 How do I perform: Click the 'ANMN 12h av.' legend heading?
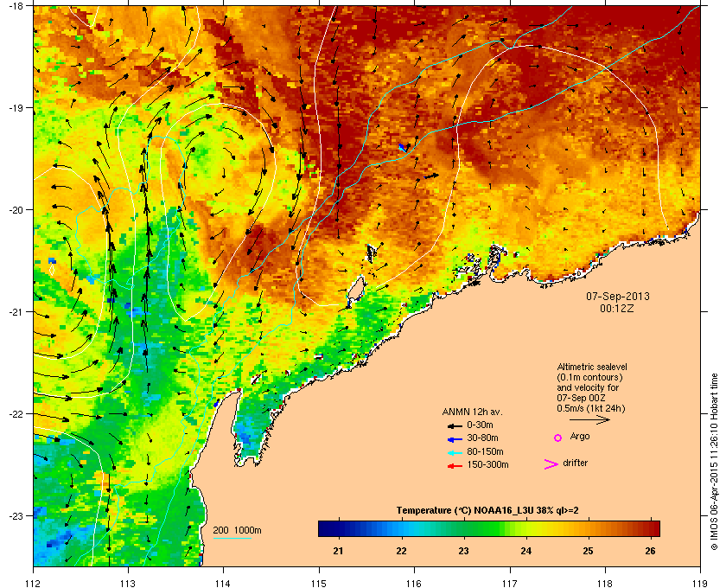[472, 412]
